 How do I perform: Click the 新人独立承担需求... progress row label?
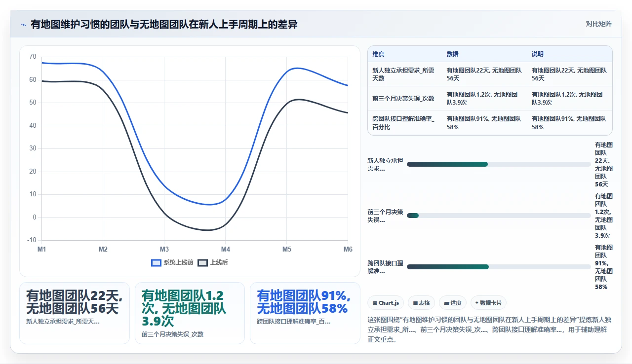(x=385, y=164)
